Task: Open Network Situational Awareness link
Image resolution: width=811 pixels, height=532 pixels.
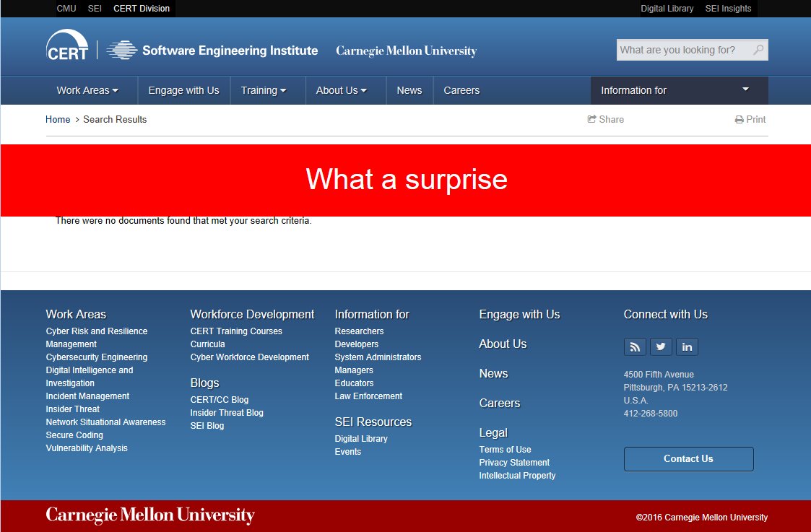Action: coord(105,422)
